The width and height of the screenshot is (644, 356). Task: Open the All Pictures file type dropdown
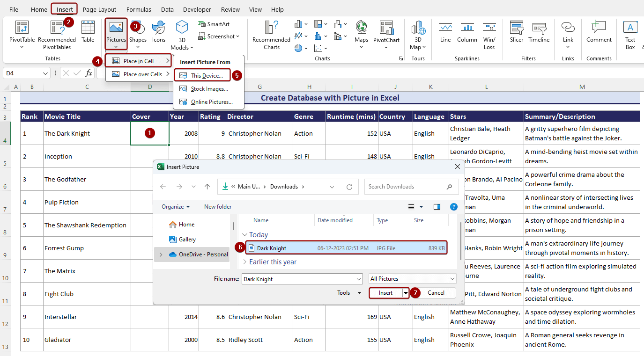pos(412,279)
